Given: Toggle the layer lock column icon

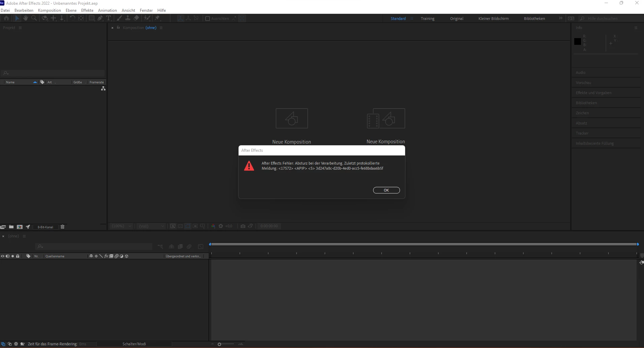Looking at the screenshot, I should point(18,256).
